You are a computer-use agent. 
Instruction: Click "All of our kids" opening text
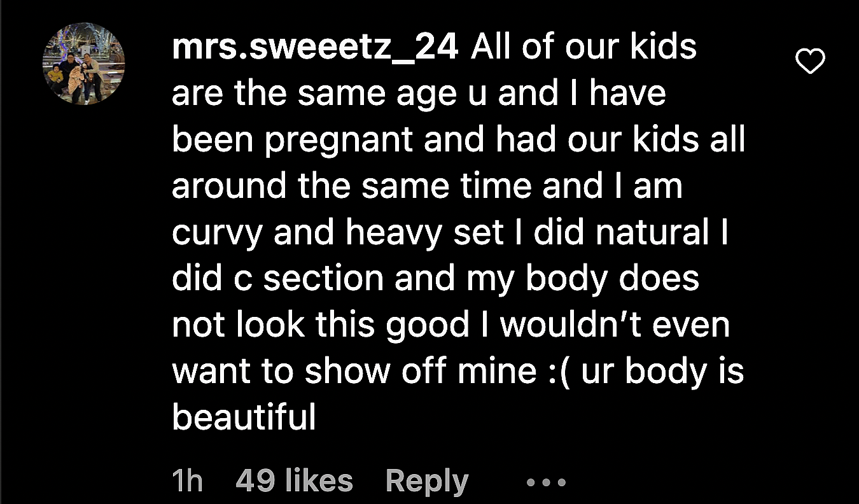(583, 49)
